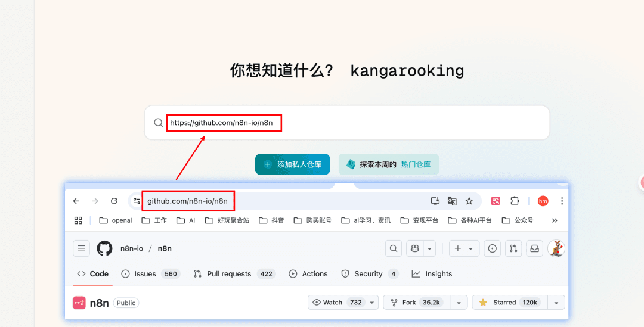The width and height of the screenshot is (644, 327).
Task: Click the repository URL search field
Action: tap(347, 123)
